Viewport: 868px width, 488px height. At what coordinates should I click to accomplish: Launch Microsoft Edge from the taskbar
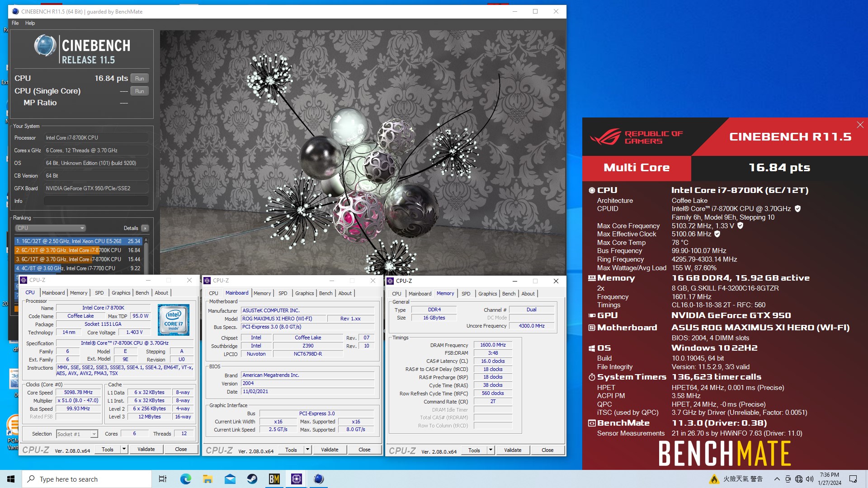(x=185, y=479)
